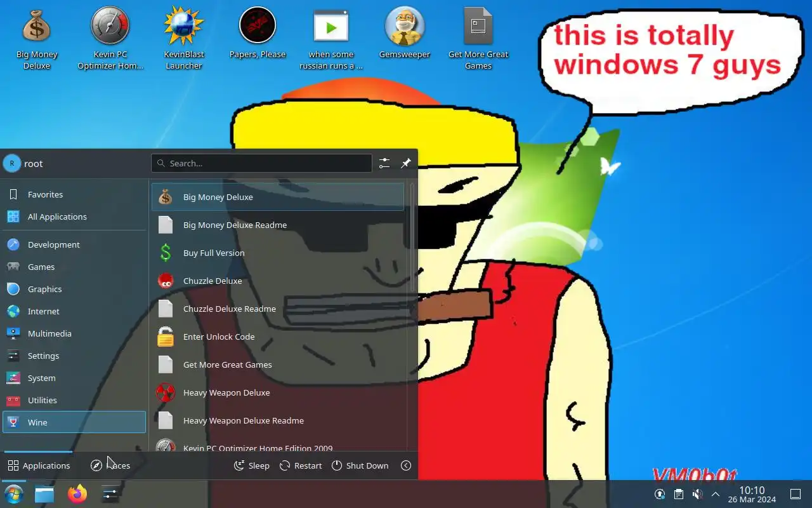The width and height of the screenshot is (812, 508).
Task: Click the Windows-style start button
Action: [13, 494]
